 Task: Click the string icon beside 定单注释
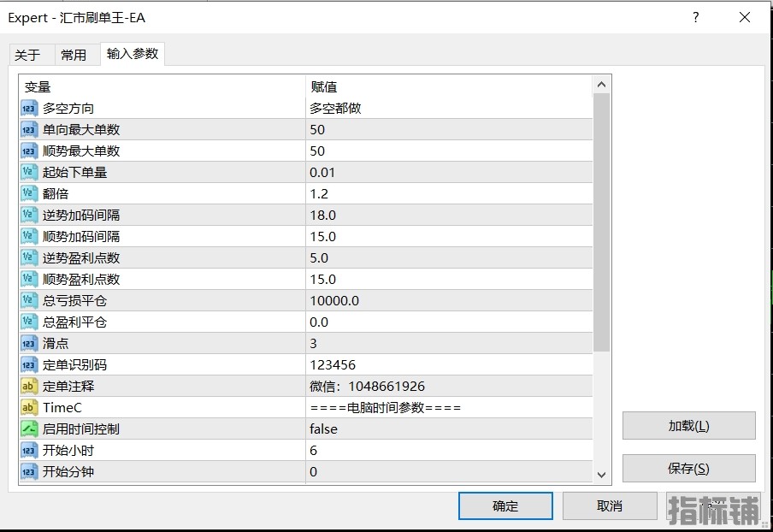(29, 387)
